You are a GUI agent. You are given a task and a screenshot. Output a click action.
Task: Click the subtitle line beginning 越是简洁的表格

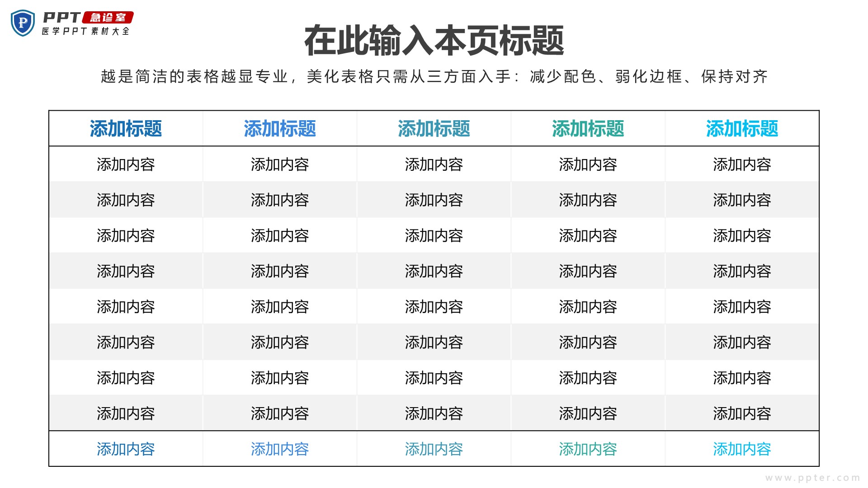pyautogui.click(x=434, y=76)
